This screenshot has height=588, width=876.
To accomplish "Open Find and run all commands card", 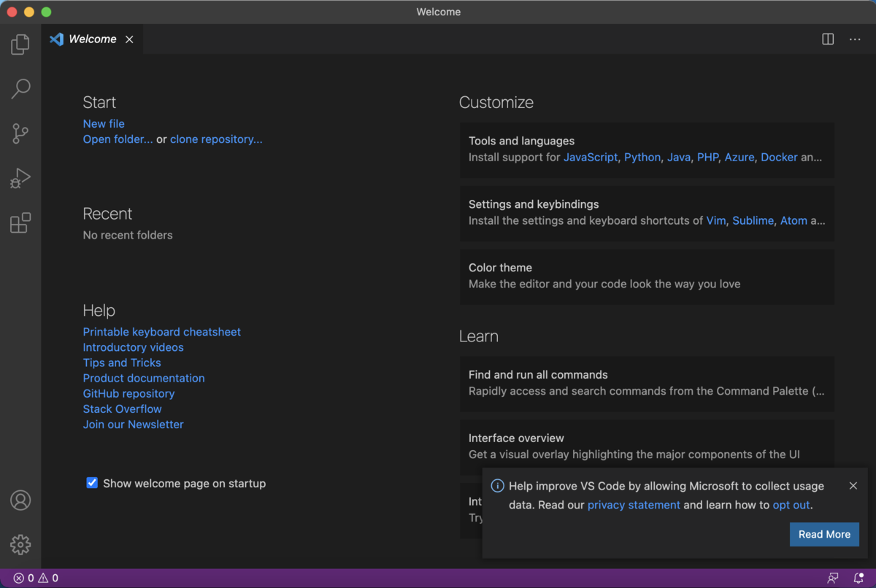I will coord(647,383).
